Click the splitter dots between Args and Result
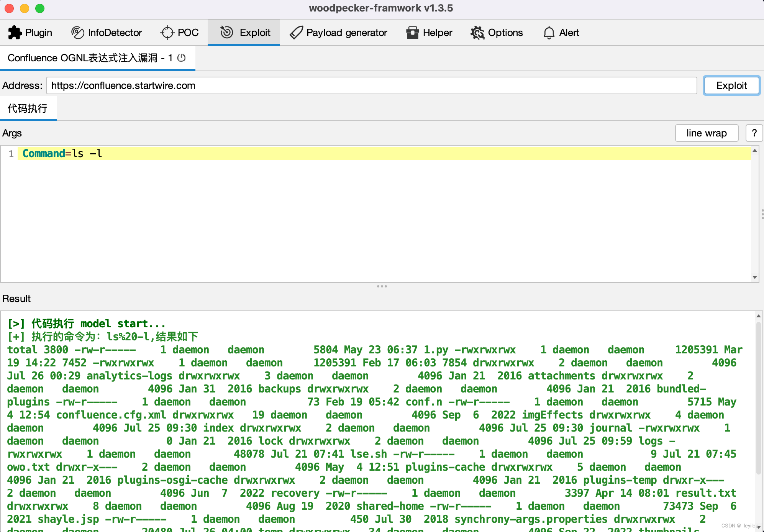The height and width of the screenshot is (532, 764). point(382,286)
